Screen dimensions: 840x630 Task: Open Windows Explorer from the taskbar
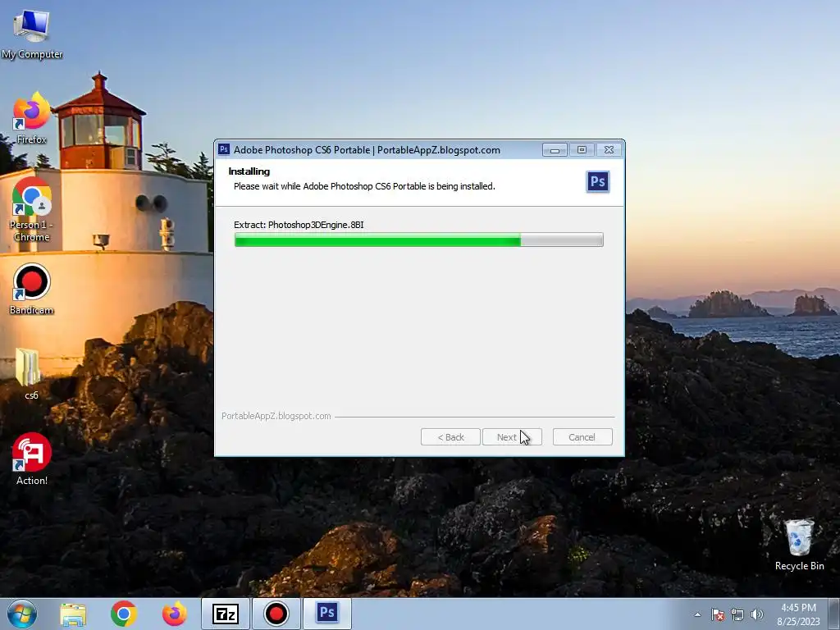pyautogui.click(x=73, y=614)
